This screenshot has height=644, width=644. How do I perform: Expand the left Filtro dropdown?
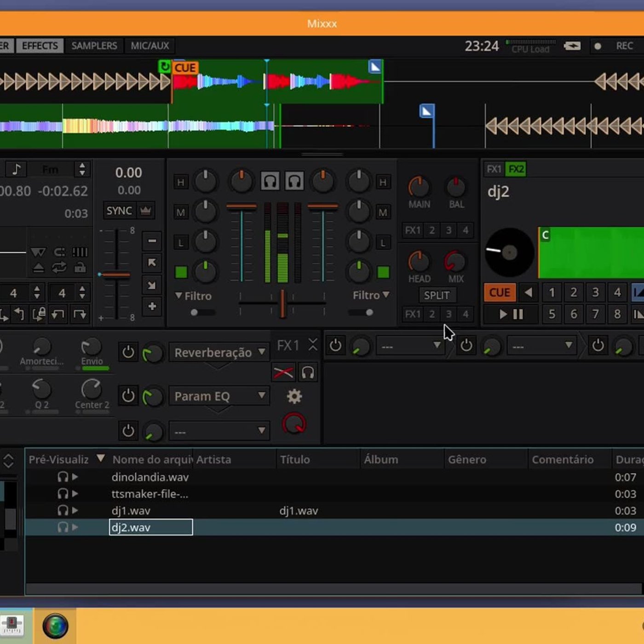(194, 296)
